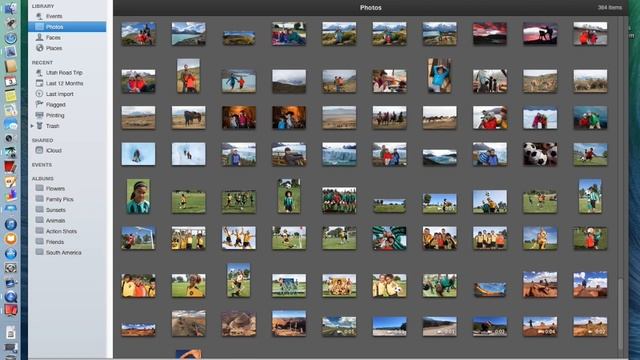
Task: Open Safari from the Dock
Action: tap(10, 38)
